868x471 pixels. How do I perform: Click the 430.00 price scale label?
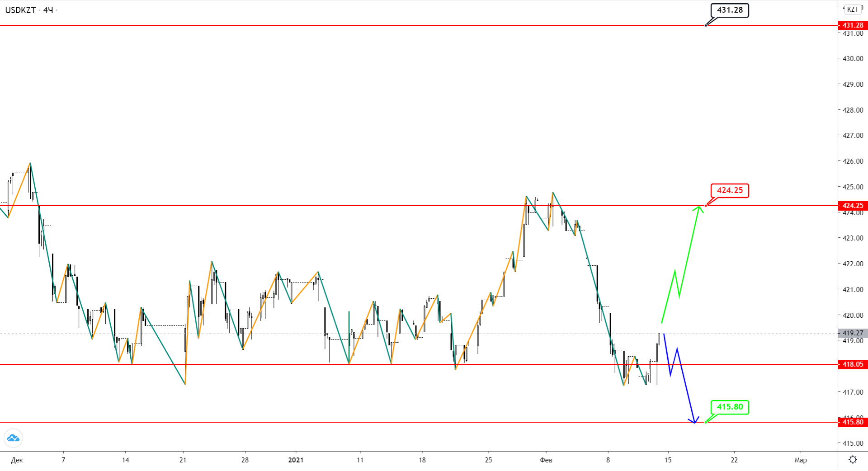coord(853,59)
